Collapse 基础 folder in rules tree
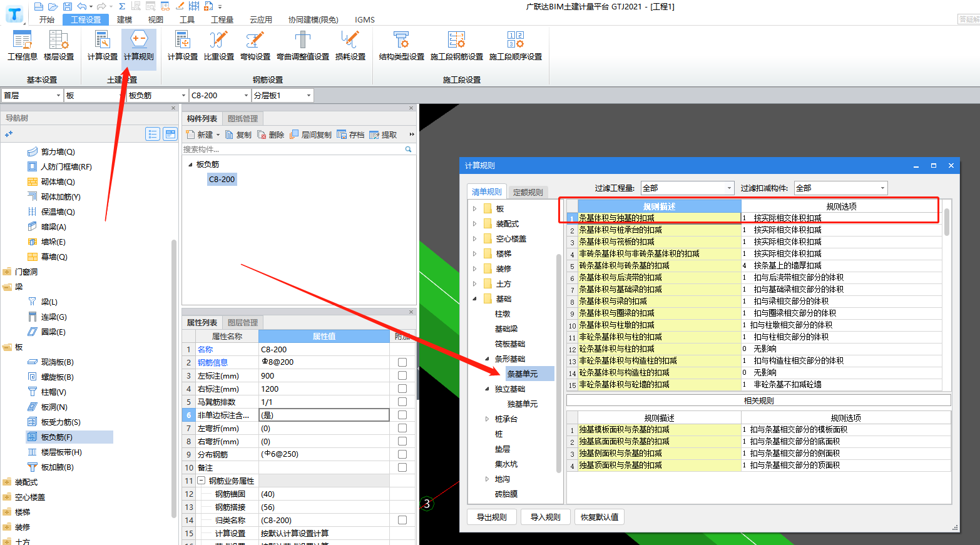Viewport: 980px width, 545px height. tap(474, 299)
